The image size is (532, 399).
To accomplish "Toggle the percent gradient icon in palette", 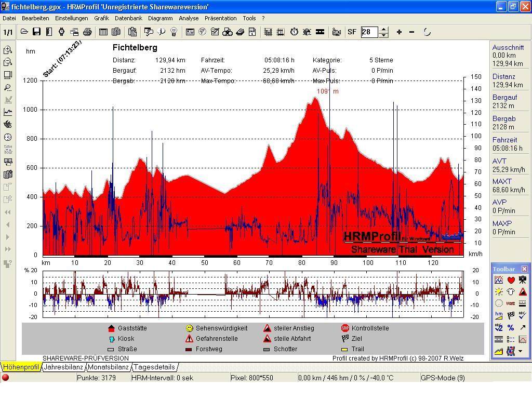I will pos(511,327).
